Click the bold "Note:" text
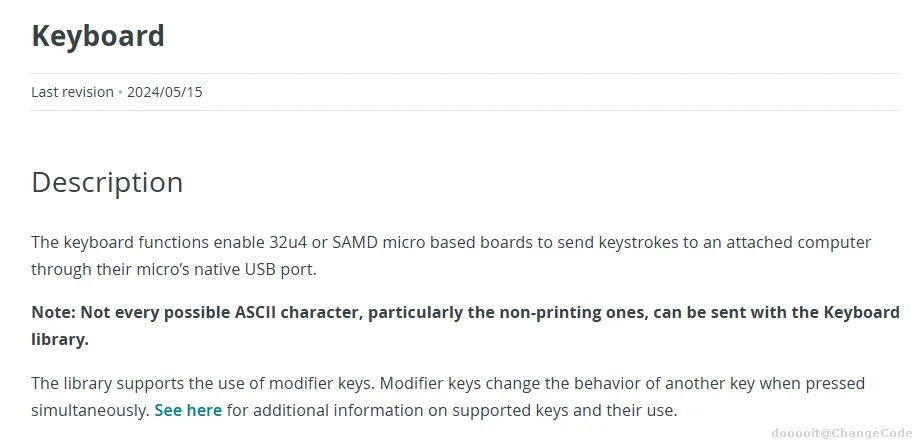 (x=54, y=312)
